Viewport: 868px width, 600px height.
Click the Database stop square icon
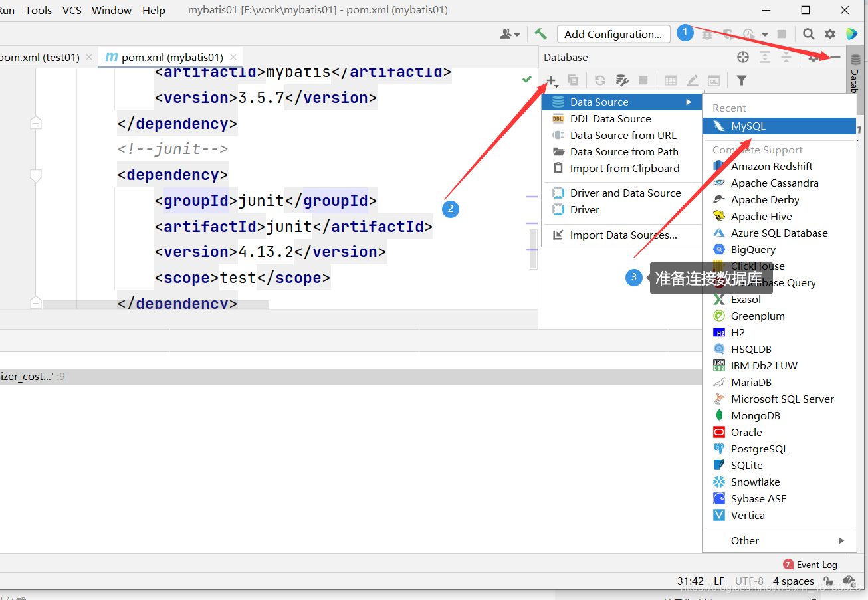[x=643, y=80]
